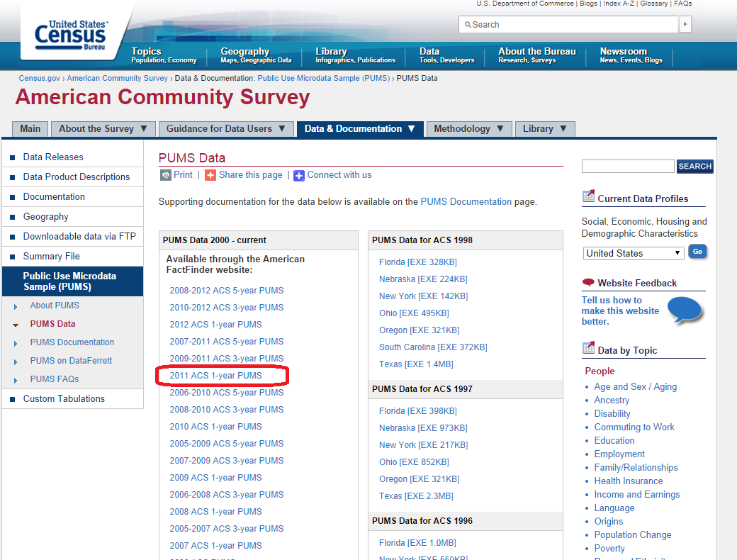
Task: Click Census.gov breadcrumb link
Action: point(40,78)
